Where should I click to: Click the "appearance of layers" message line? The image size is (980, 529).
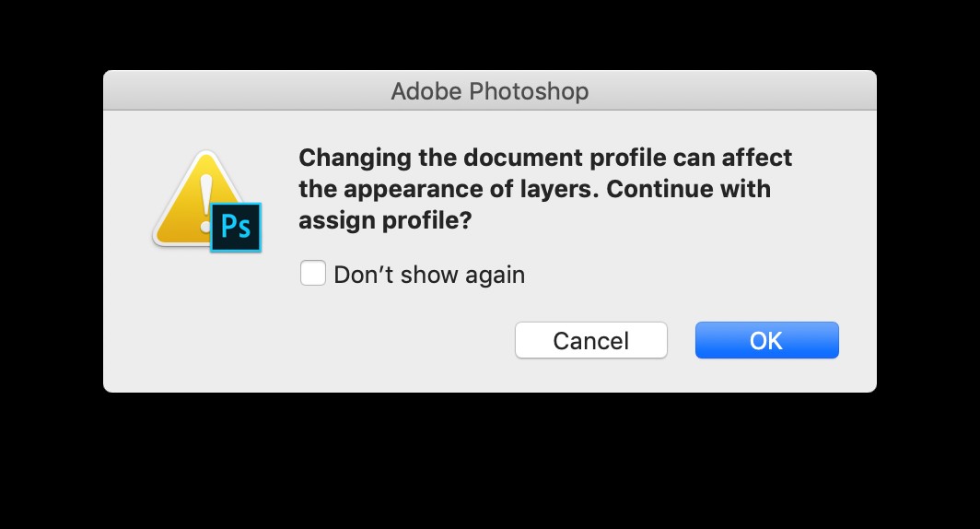pos(534,189)
